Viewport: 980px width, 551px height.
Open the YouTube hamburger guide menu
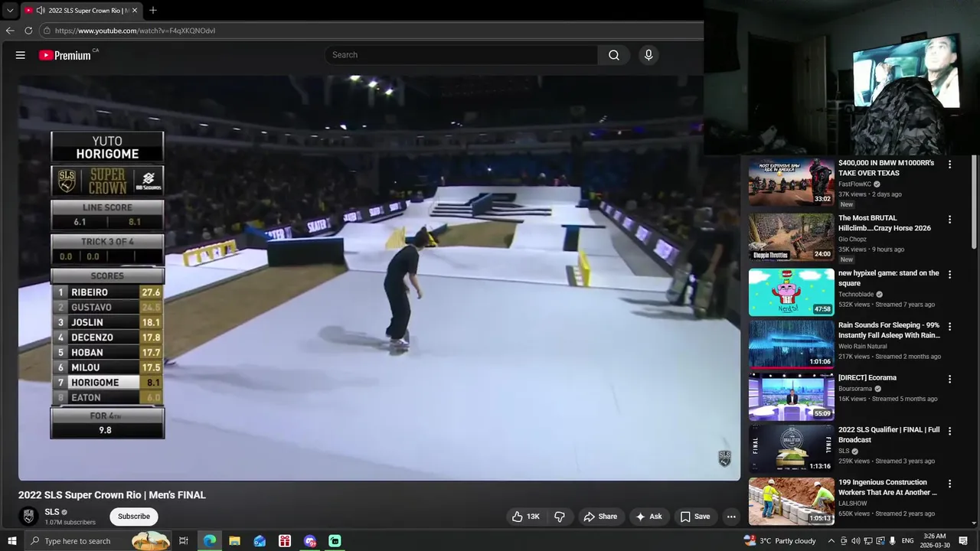tap(21, 55)
